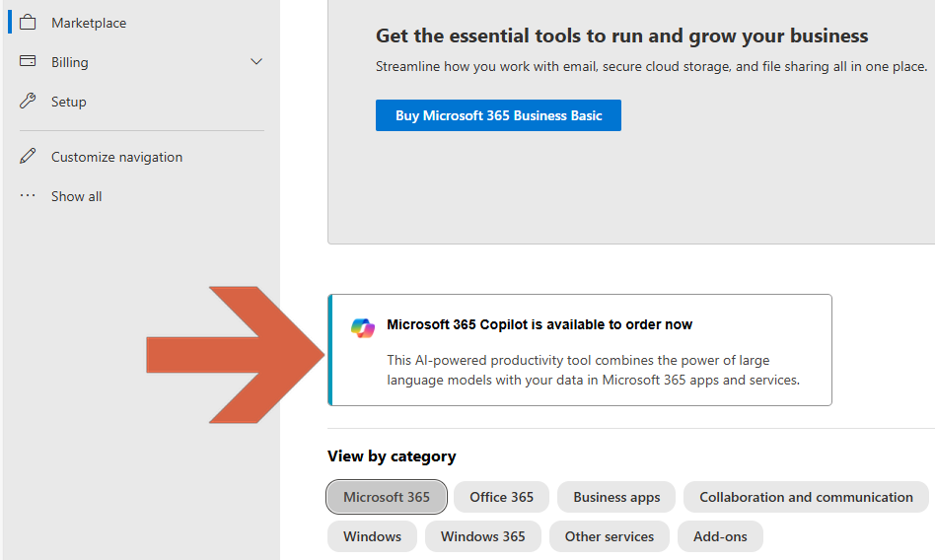
Task: Click the 'View by category' heading
Action: [392, 456]
